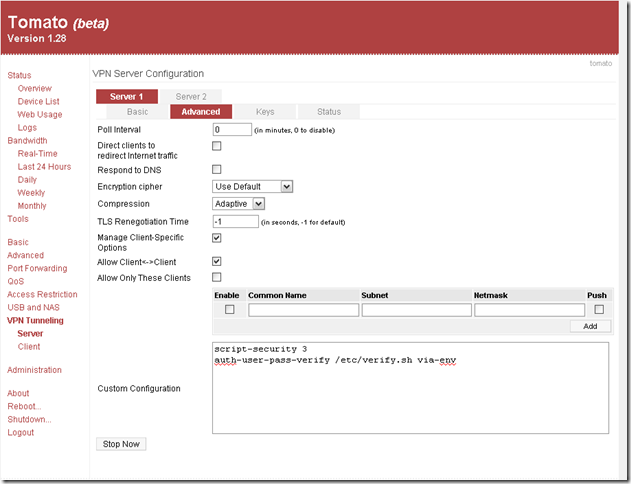Toggle the Respond to DNS checkbox
Screen dimensions: 631x484
click(217, 170)
